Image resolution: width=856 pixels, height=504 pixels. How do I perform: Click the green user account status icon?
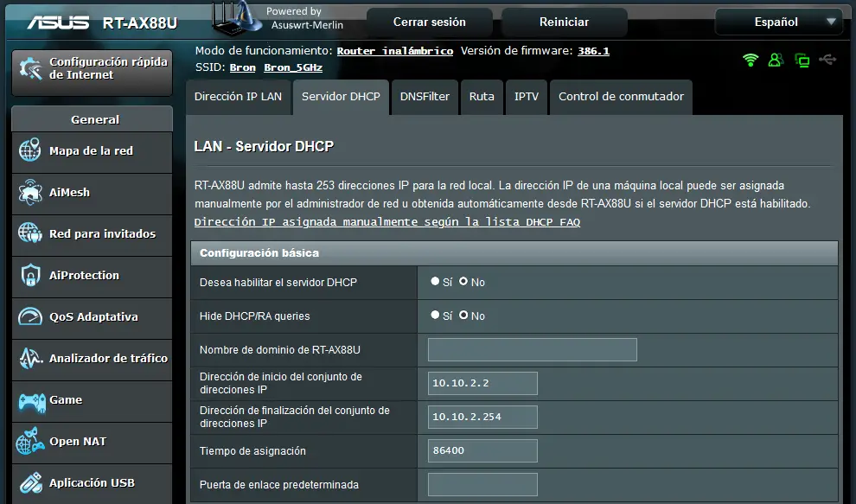(x=776, y=60)
